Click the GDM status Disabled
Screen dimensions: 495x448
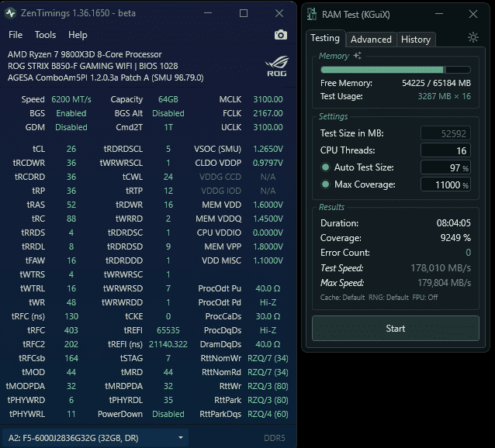(x=71, y=127)
